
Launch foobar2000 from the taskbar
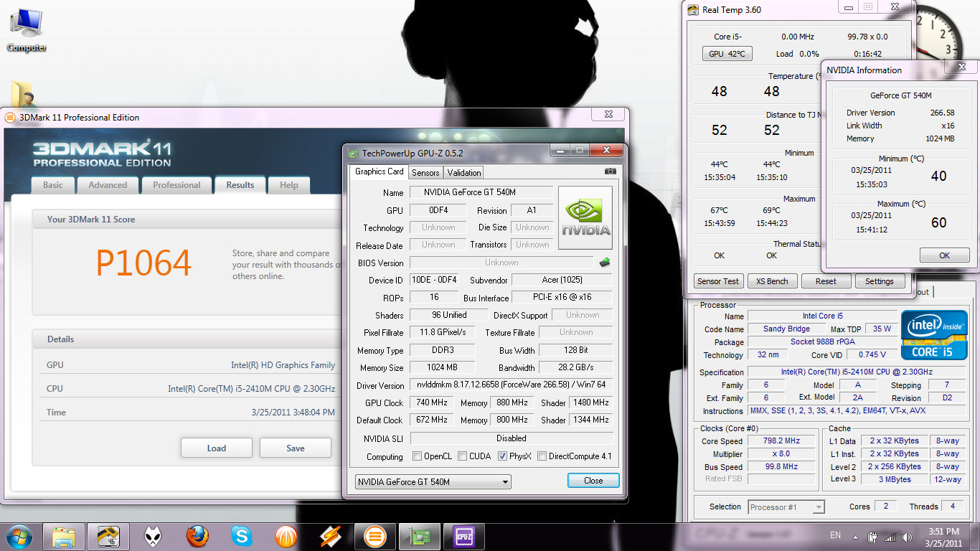point(153,537)
